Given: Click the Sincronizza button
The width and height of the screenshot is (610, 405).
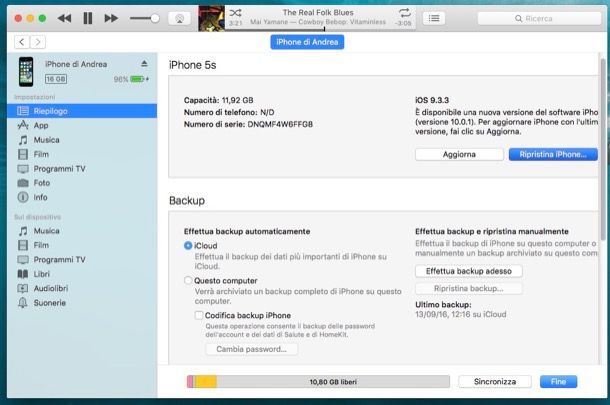Looking at the screenshot, I should [495, 382].
